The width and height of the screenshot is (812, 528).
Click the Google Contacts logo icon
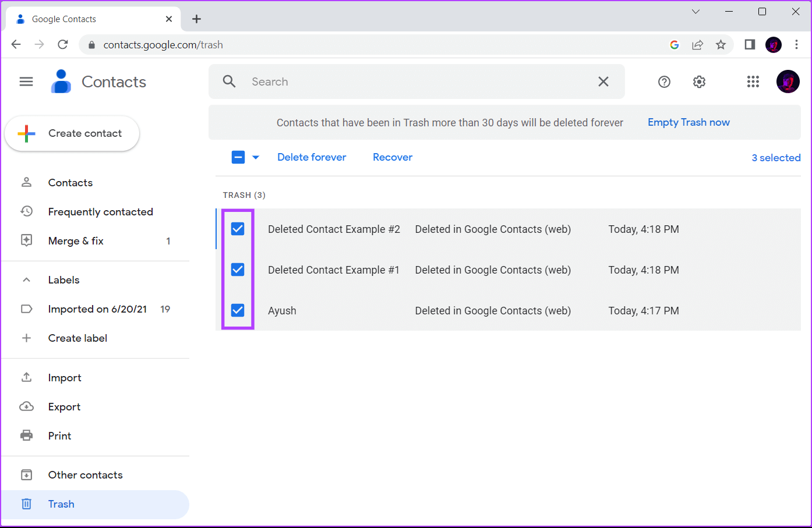61,81
